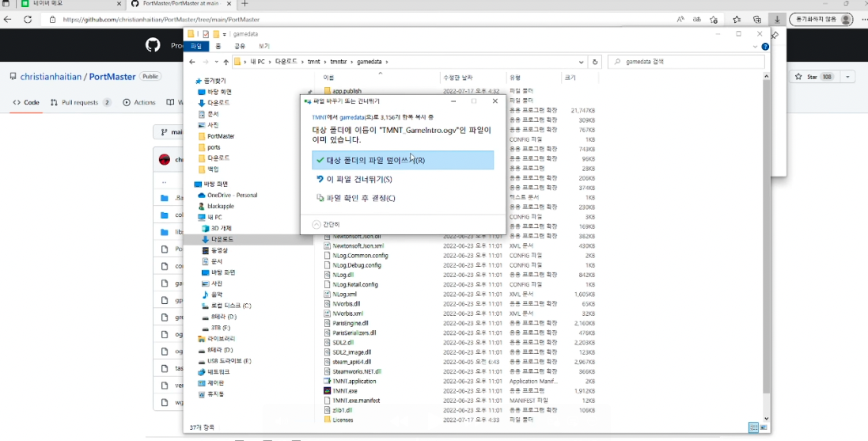Go up one folder level in Explorer

(x=226, y=62)
